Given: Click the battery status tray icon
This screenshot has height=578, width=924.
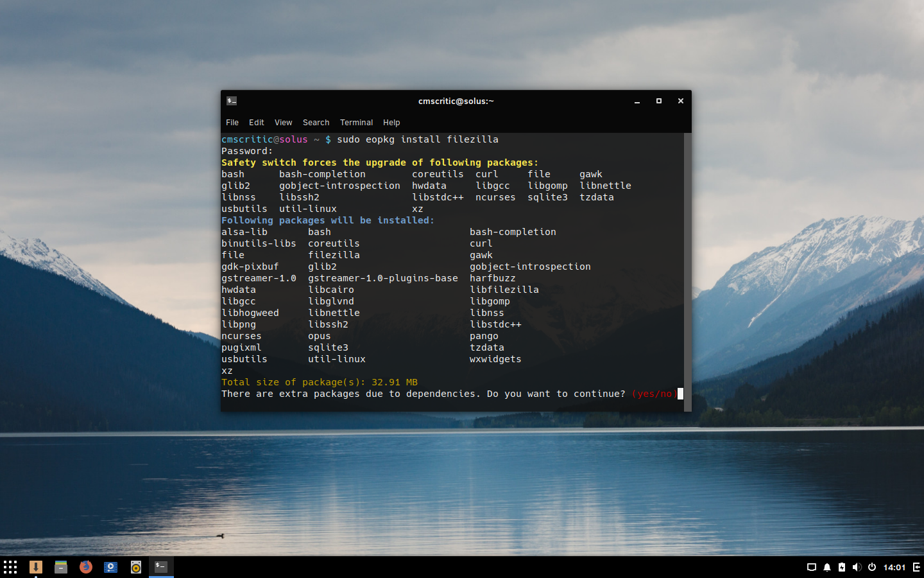Looking at the screenshot, I should pos(842,567).
